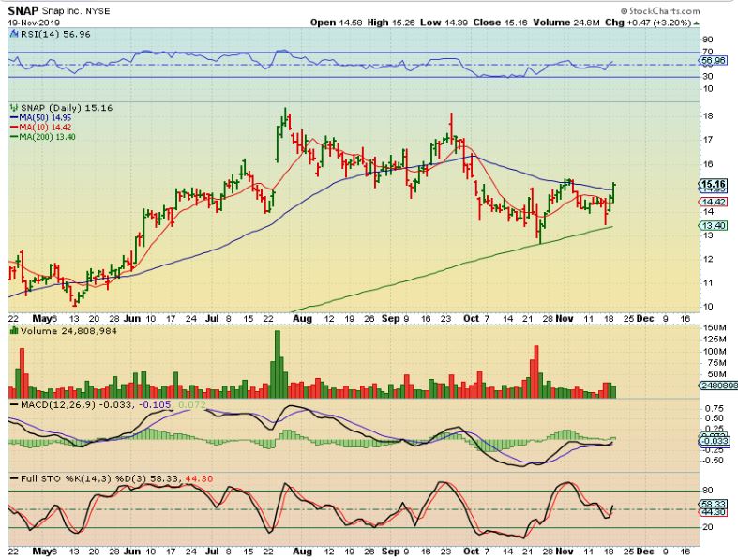
Task: Click the Chg +0.47 (+3.20%) value
Action: pos(648,23)
